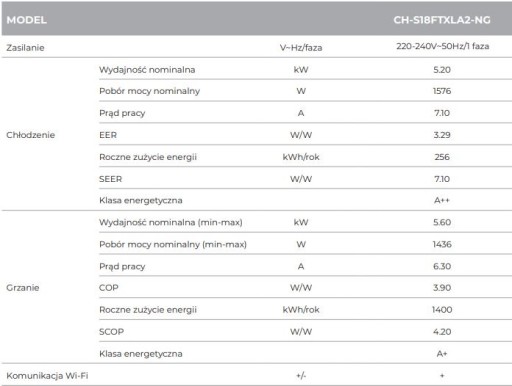Viewport: 512px width, 386px height.
Task: Select the heating current value 6.30
Action: (442, 266)
